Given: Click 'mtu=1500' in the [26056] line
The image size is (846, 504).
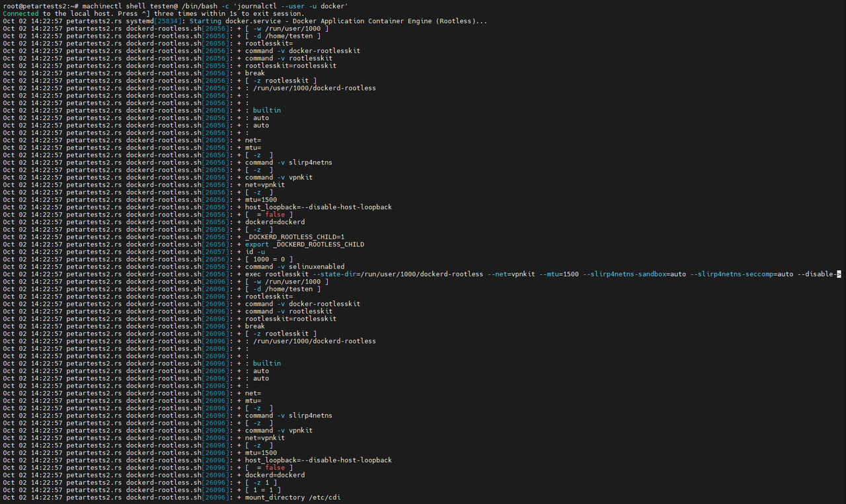Looking at the screenshot, I should 261,199.
